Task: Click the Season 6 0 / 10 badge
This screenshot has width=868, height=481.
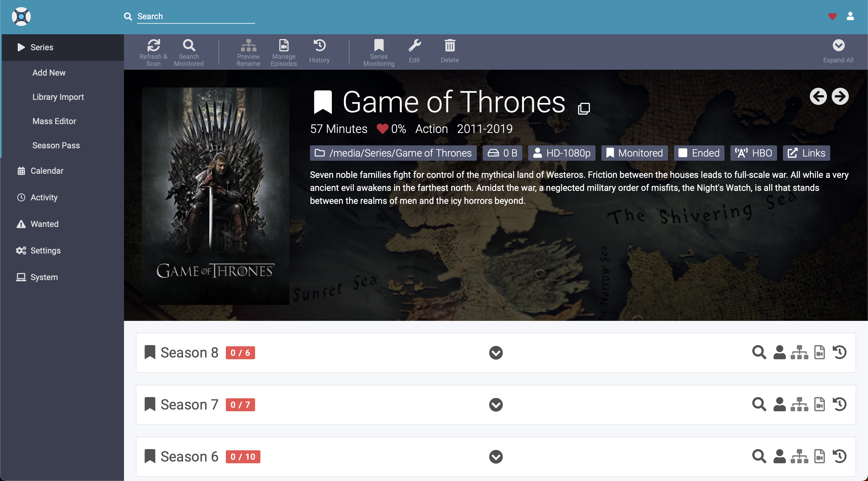Action: (x=243, y=457)
